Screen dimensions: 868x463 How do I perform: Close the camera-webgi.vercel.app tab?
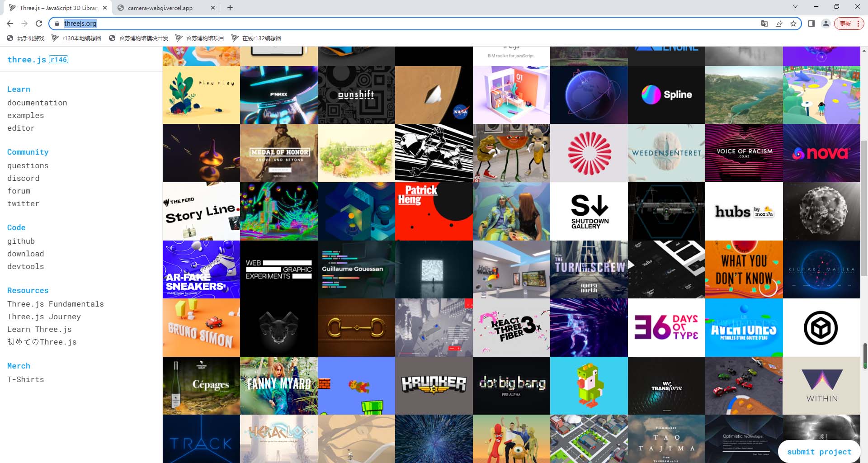pos(213,8)
